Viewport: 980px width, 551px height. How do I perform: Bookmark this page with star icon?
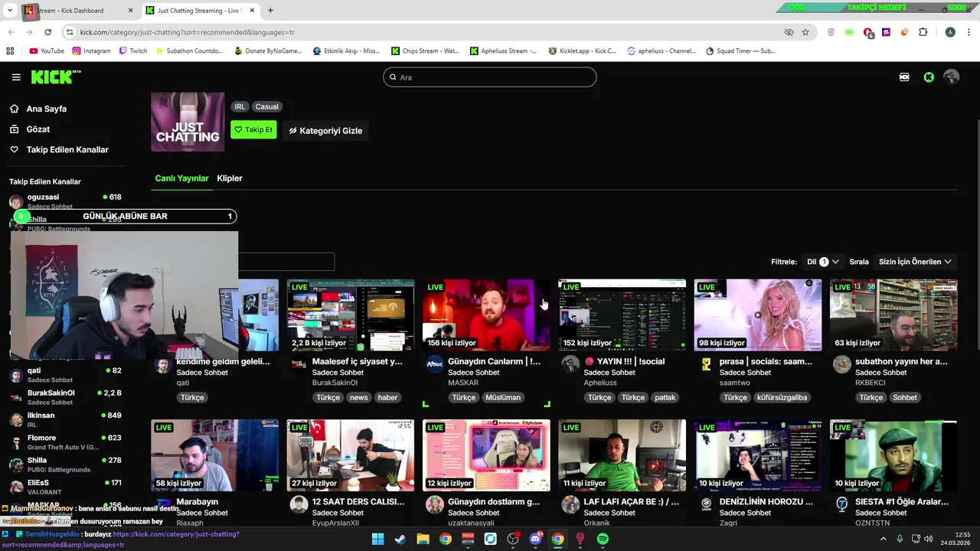tap(805, 32)
